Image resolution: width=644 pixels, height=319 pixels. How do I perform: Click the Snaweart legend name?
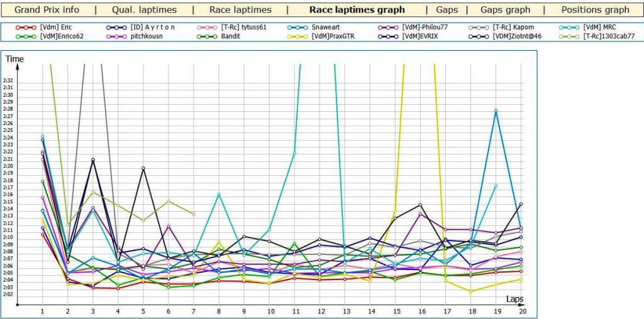click(x=327, y=28)
